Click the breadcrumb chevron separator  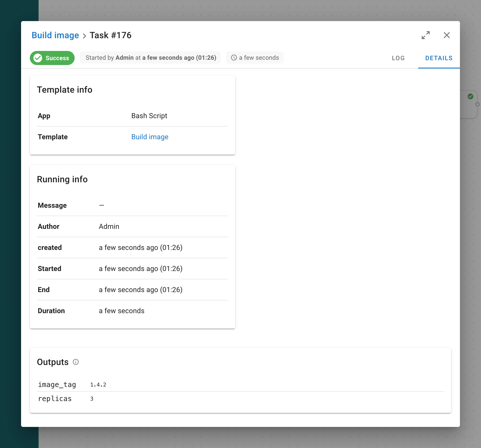pyautogui.click(x=84, y=36)
